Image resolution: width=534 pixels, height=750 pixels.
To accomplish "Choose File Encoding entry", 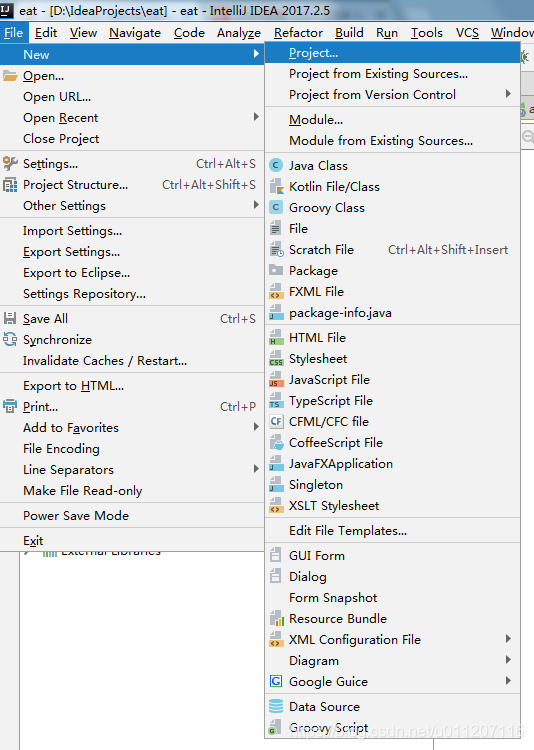I will click(132, 449).
